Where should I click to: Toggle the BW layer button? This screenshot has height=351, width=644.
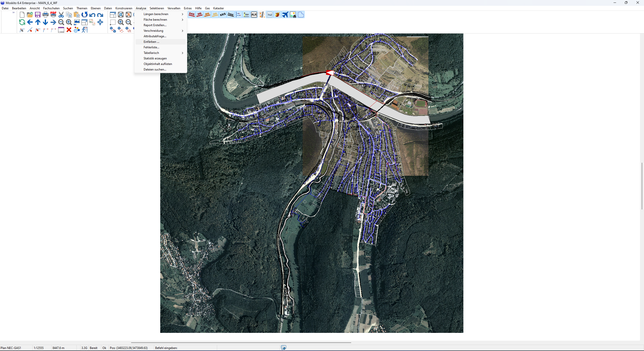click(x=246, y=15)
